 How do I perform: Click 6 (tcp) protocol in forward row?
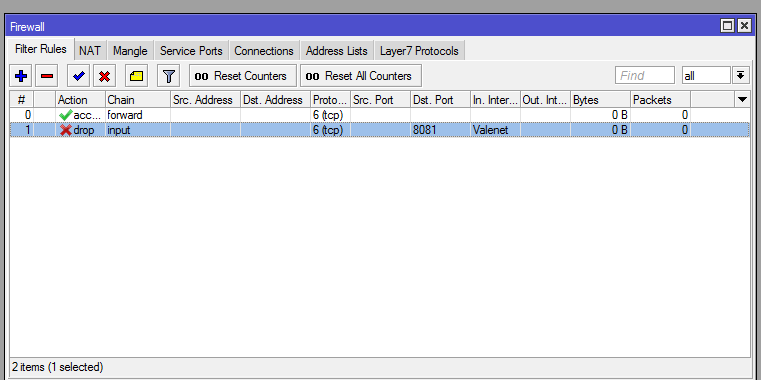[331, 116]
